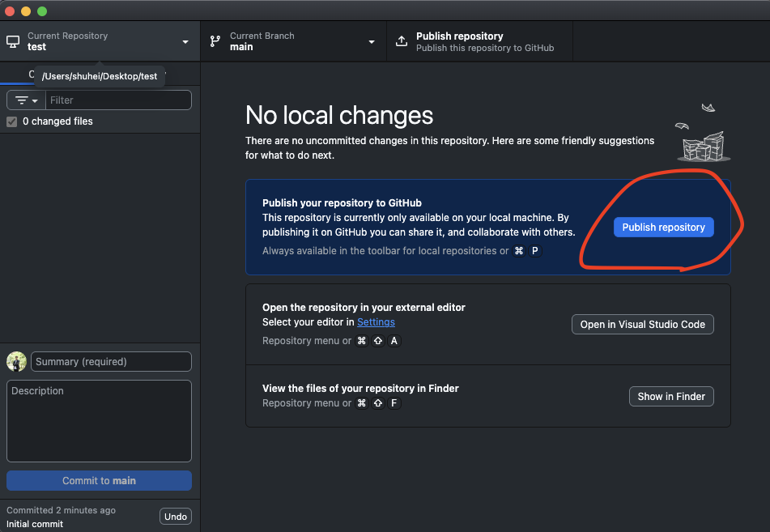Click 'Open in Visual Studio Code' button
Image resolution: width=770 pixels, height=532 pixels.
click(643, 325)
